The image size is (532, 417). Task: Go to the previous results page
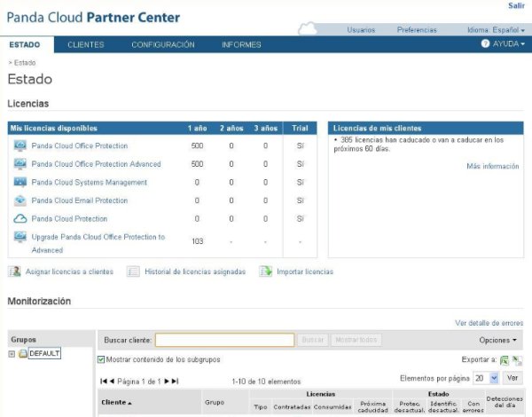coord(112,382)
